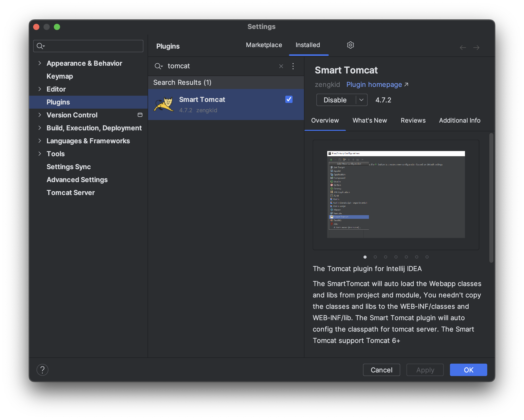
Task: Open the plugins gear settings menu
Action: pyautogui.click(x=350, y=45)
